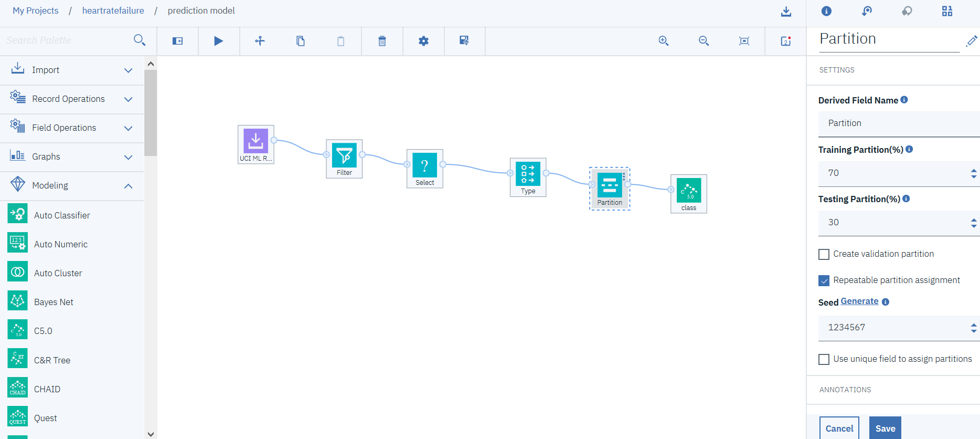Select the UCI ML import node

tap(256, 144)
